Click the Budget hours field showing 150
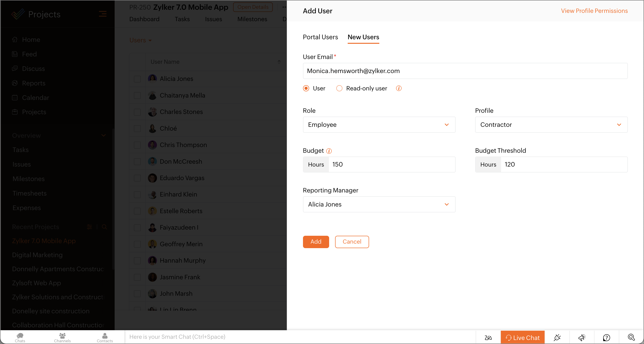This screenshot has height=344, width=644. pyautogui.click(x=392, y=164)
